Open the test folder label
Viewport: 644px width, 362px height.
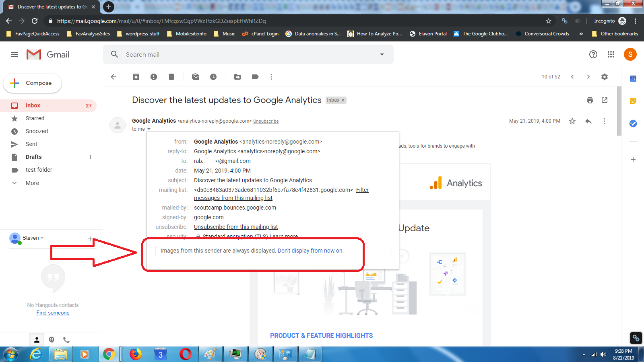48,170
